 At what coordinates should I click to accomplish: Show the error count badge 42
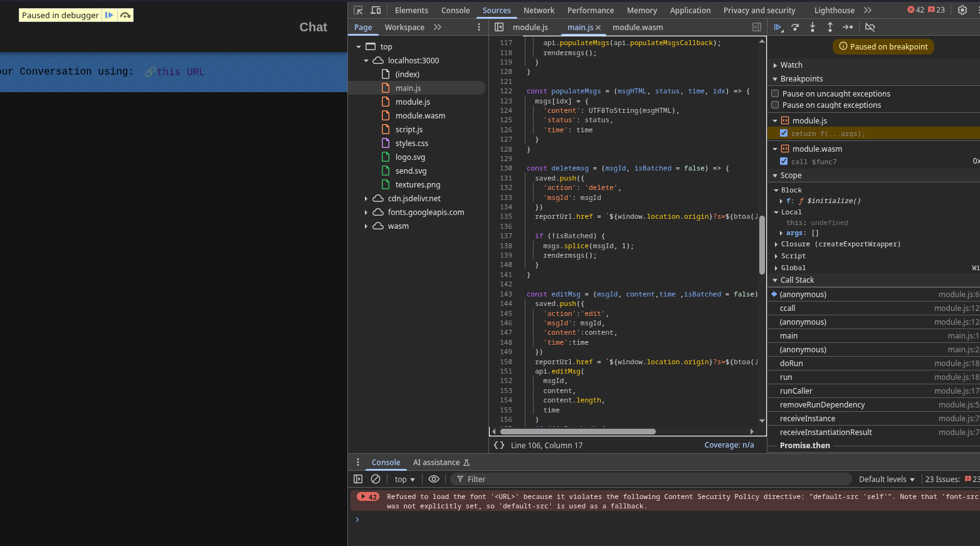[915, 10]
